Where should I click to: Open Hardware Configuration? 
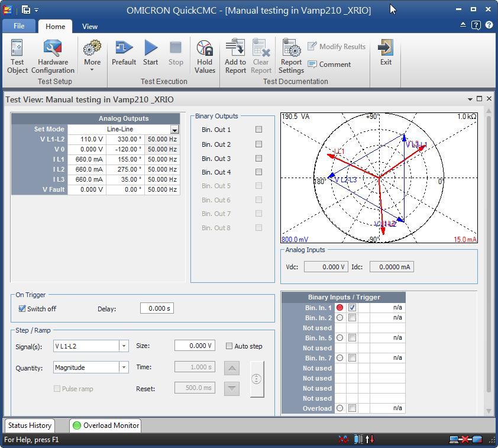(53, 57)
